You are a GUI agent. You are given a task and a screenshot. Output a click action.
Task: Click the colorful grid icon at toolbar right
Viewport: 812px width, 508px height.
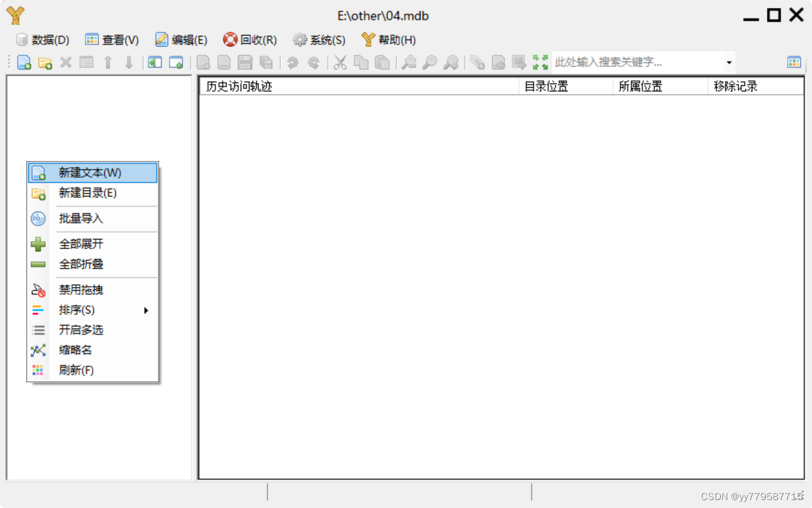pyautogui.click(x=794, y=62)
